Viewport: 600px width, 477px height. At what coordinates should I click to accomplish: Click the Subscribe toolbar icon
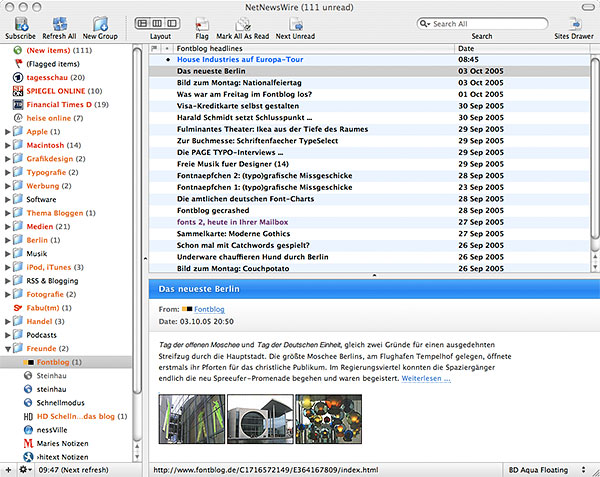[21, 24]
